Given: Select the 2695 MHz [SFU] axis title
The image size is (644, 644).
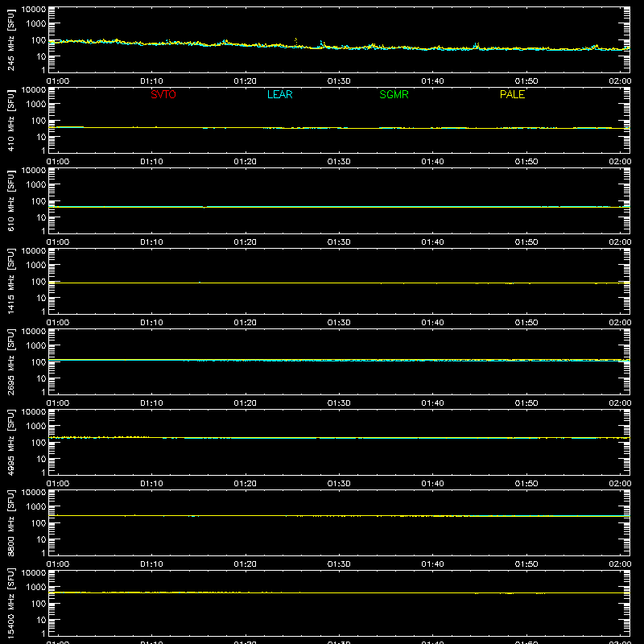Looking at the screenshot, I should tap(10, 361).
